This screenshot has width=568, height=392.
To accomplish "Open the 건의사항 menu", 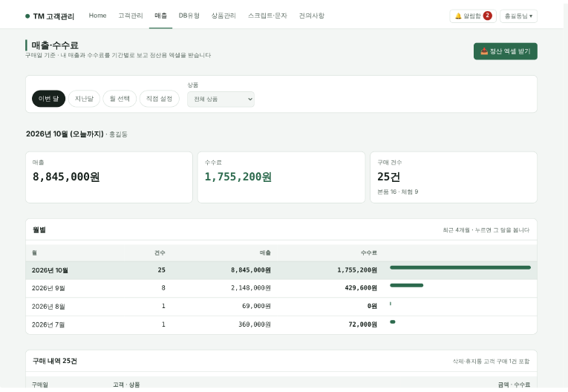I will coord(312,16).
